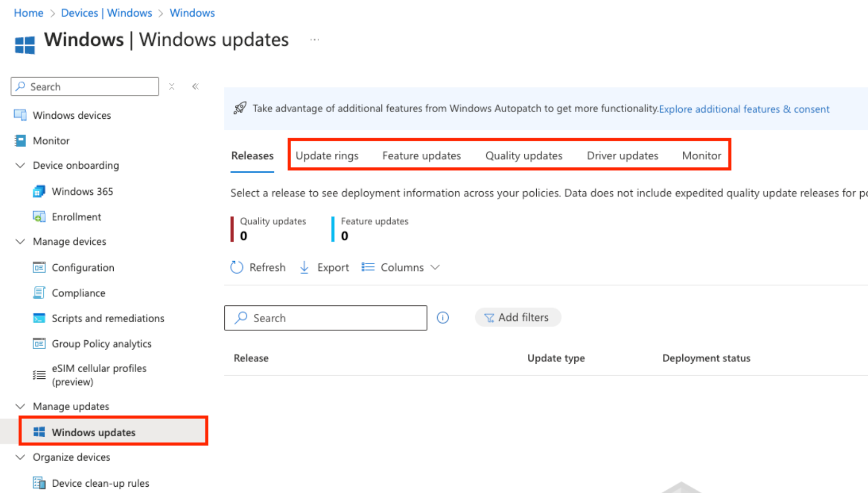Select Device clean-up rules entry

tap(100, 483)
